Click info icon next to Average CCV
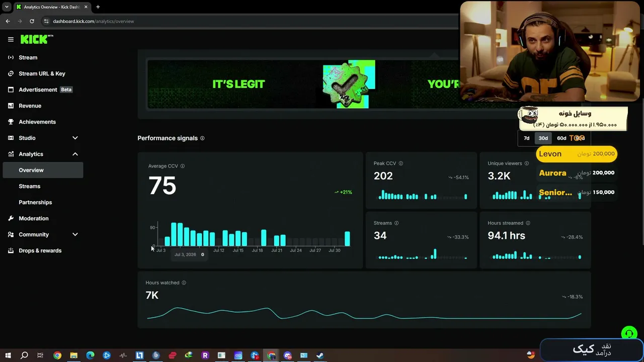Viewport: 644px width, 362px height. point(183,166)
